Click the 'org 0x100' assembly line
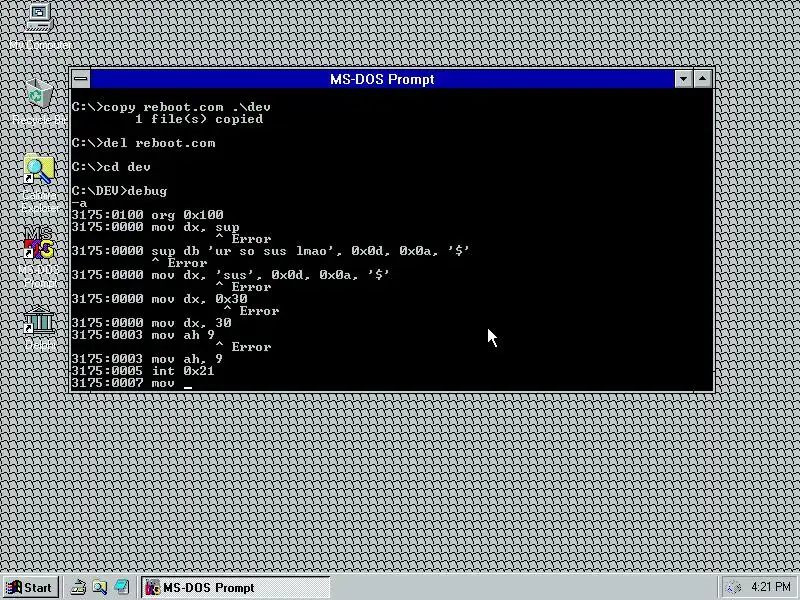This screenshot has width=800, height=600. pos(147,215)
